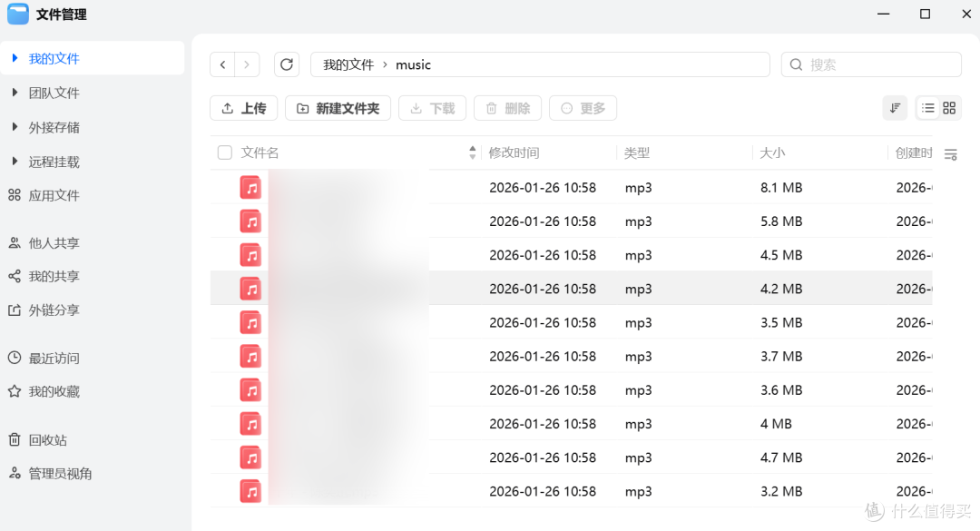Click the music icon of 4.7 MB file
980x531 pixels.
[250, 457]
